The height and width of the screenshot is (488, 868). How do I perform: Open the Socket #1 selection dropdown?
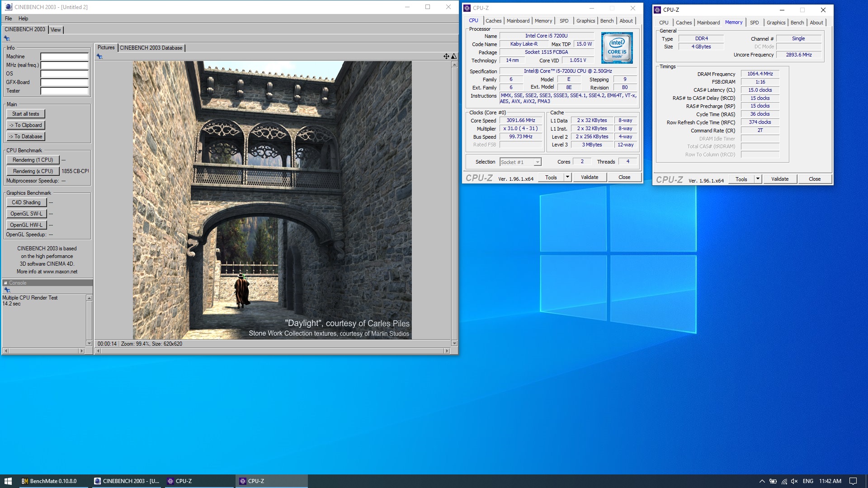(538, 162)
